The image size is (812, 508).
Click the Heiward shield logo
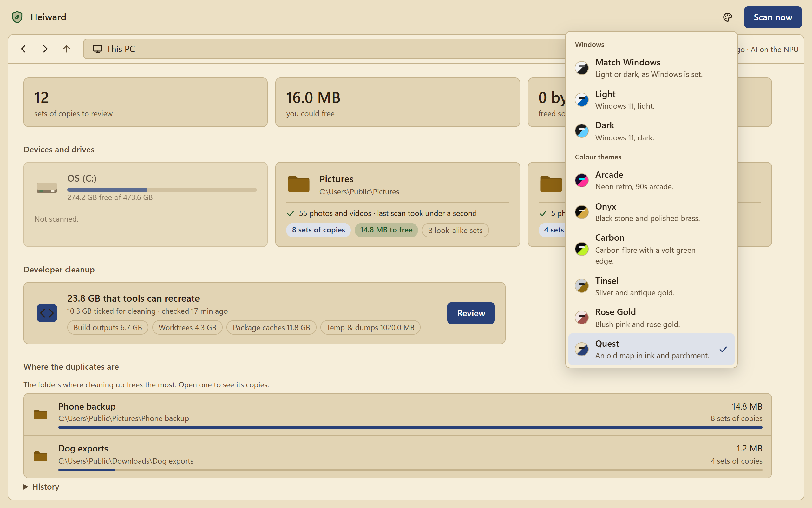point(17,17)
